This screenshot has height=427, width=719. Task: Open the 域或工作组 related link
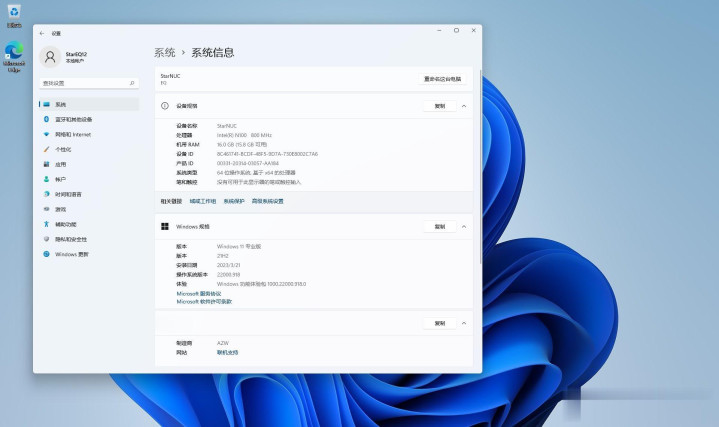click(x=203, y=201)
